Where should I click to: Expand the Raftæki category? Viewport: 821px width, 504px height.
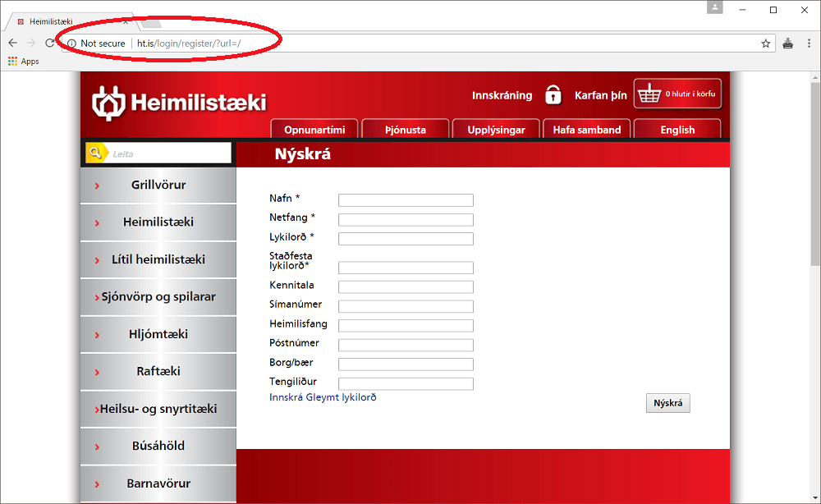158,371
